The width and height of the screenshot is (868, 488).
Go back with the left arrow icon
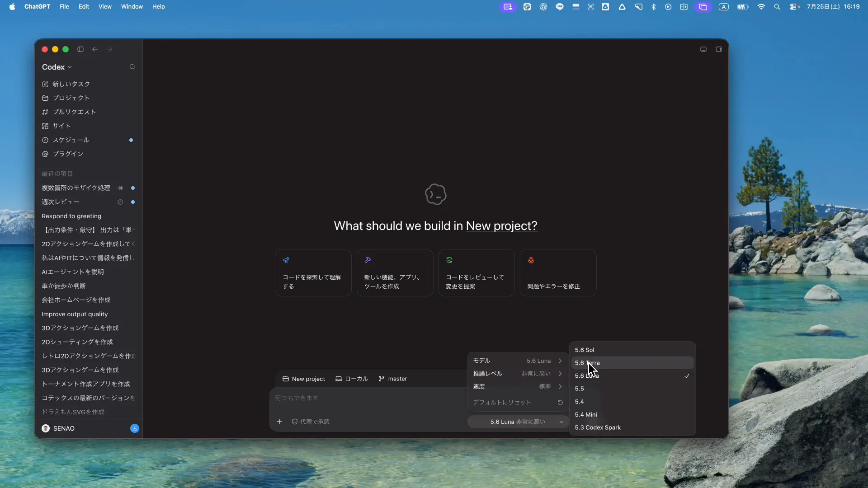pos(95,49)
